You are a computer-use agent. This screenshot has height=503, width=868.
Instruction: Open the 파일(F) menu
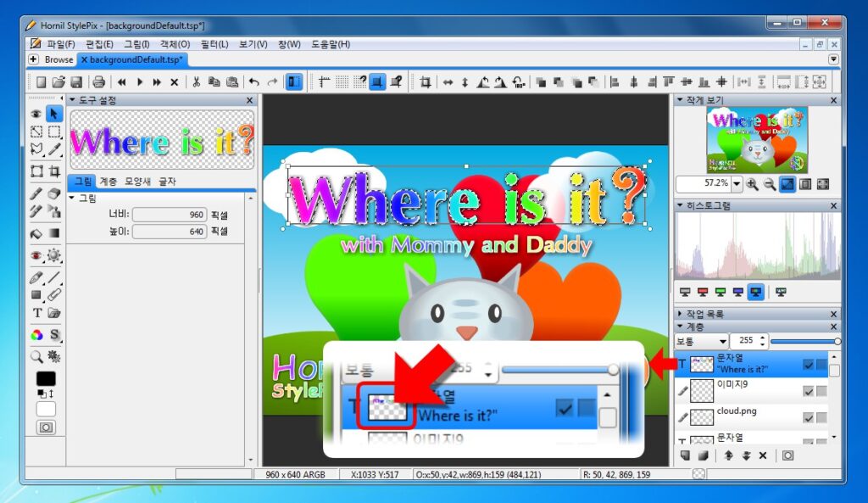click(61, 44)
